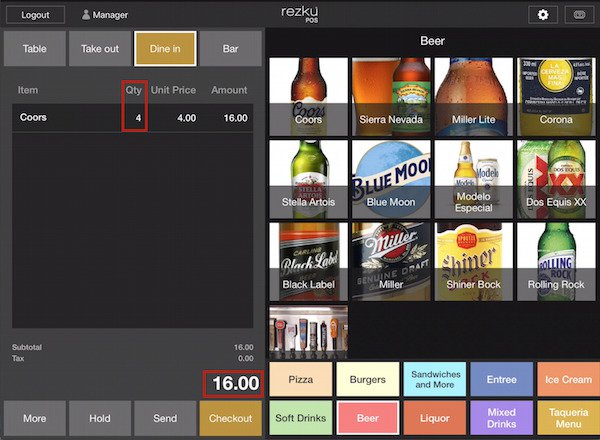Click the More button
Image resolution: width=600 pixels, height=440 pixels.
(x=35, y=418)
